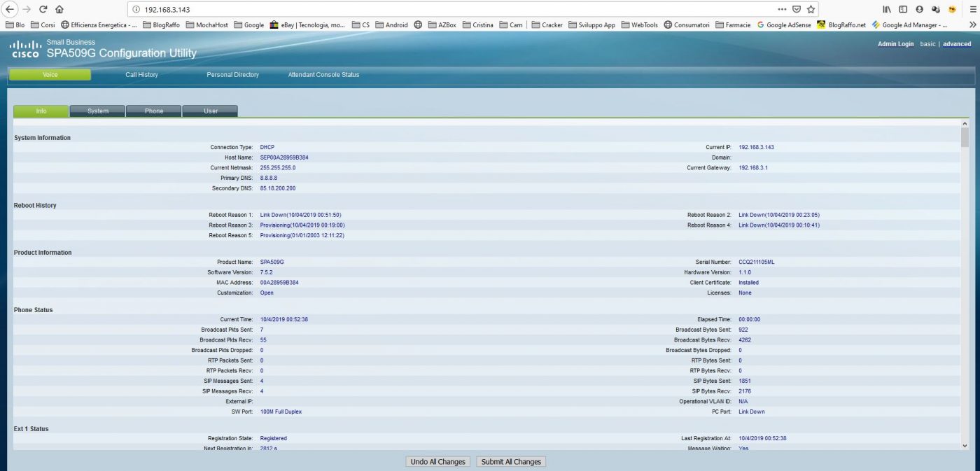Click the Serial Number value CCQ211105ML
Screen dimensions: 980x471
click(757, 262)
